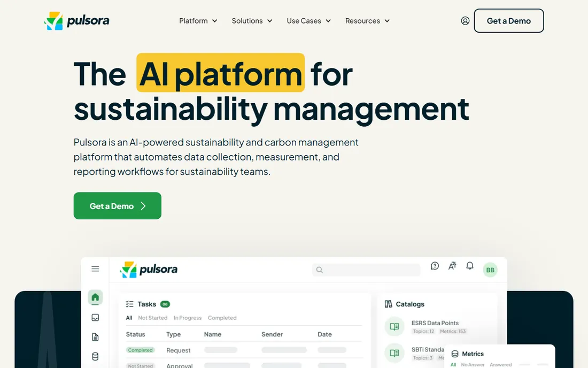Click the help question bubble icon
The image size is (588, 368).
(x=435, y=266)
